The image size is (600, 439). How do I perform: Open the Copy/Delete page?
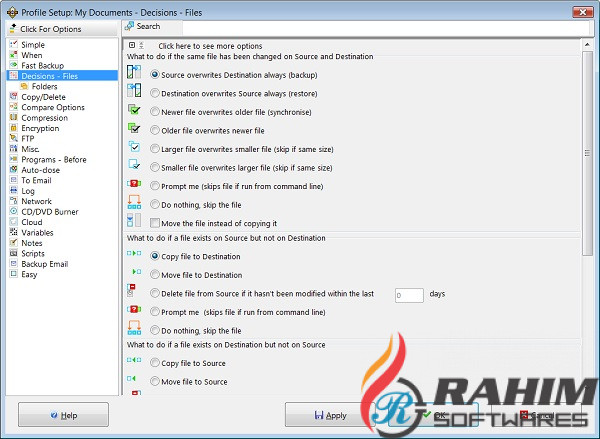pos(43,97)
